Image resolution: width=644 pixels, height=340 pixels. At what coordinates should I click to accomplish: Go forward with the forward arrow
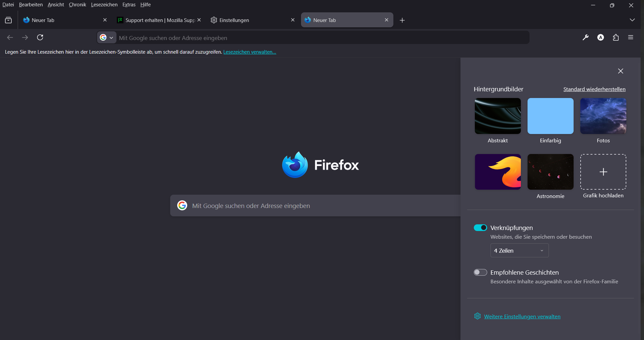point(25,37)
